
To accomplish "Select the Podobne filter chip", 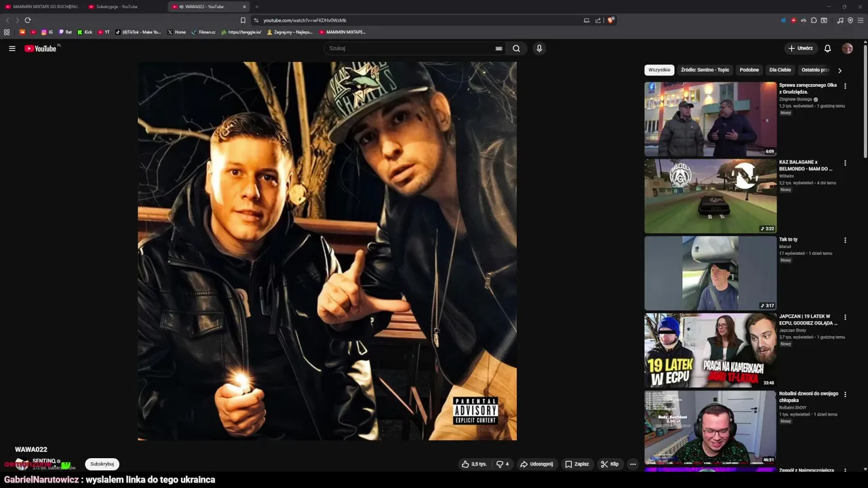I will pyautogui.click(x=749, y=70).
